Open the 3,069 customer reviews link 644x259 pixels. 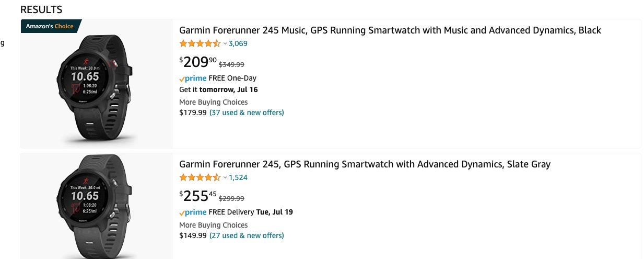[x=238, y=43]
